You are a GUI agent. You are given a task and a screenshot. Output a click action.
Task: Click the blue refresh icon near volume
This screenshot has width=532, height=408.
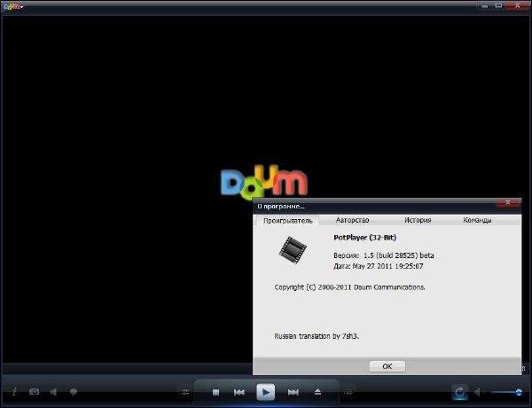tap(459, 391)
